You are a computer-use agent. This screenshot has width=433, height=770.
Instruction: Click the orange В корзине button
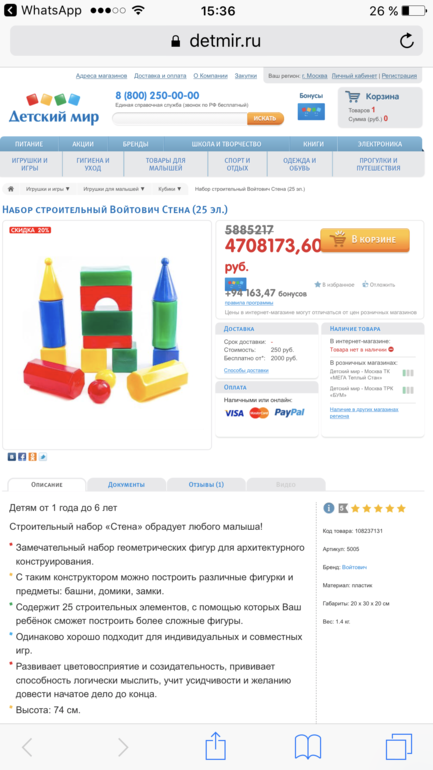365,240
